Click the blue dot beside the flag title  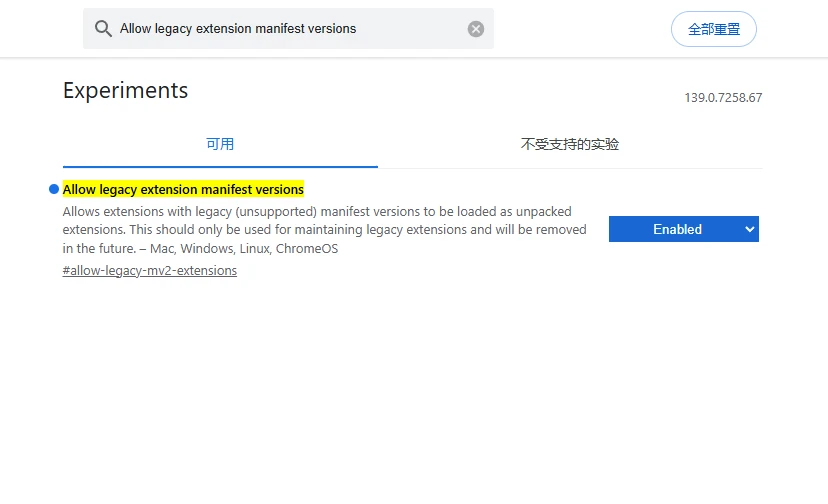54,190
